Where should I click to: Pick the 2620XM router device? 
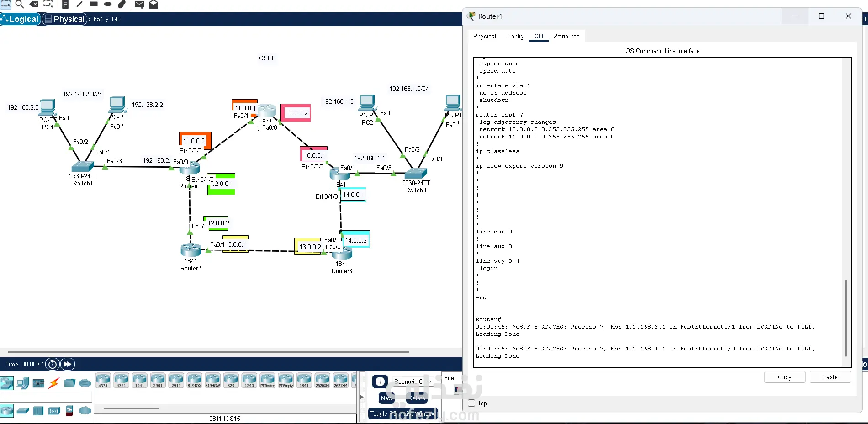[322, 381]
